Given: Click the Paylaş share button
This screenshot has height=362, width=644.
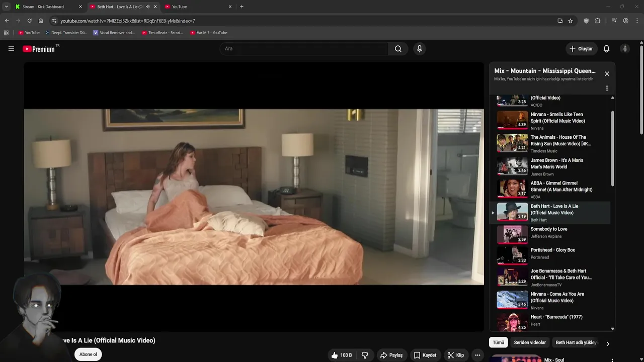Looking at the screenshot, I should 391,355.
